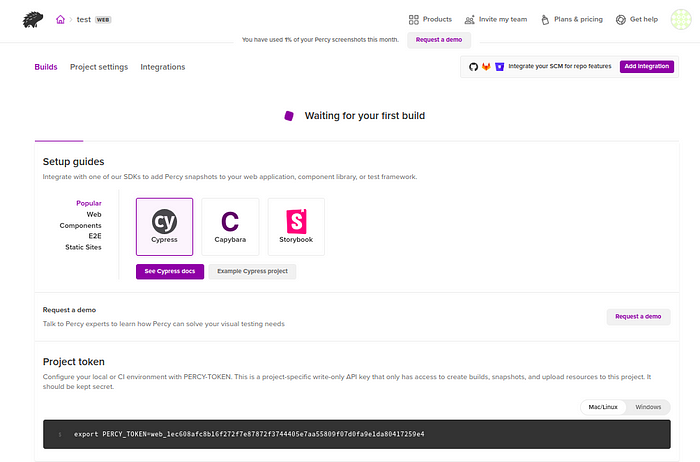Image resolution: width=700 pixels, height=462 pixels.
Task: Click Request a demo in usage banner
Action: 439,40
